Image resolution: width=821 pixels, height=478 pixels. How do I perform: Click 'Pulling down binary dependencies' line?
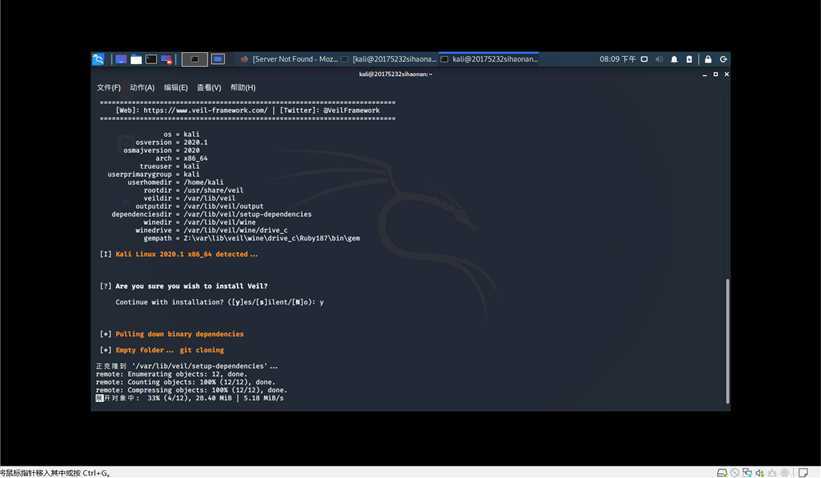click(x=180, y=334)
